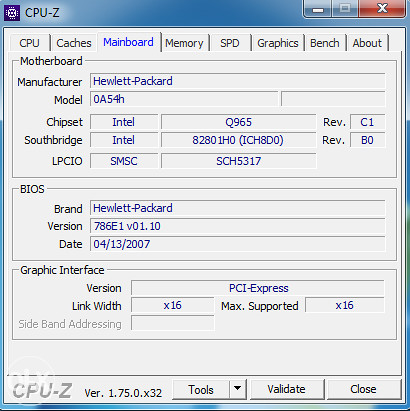Select graphic interface version PCI-Express
The width and height of the screenshot is (410, 411).
click(258, 288)
